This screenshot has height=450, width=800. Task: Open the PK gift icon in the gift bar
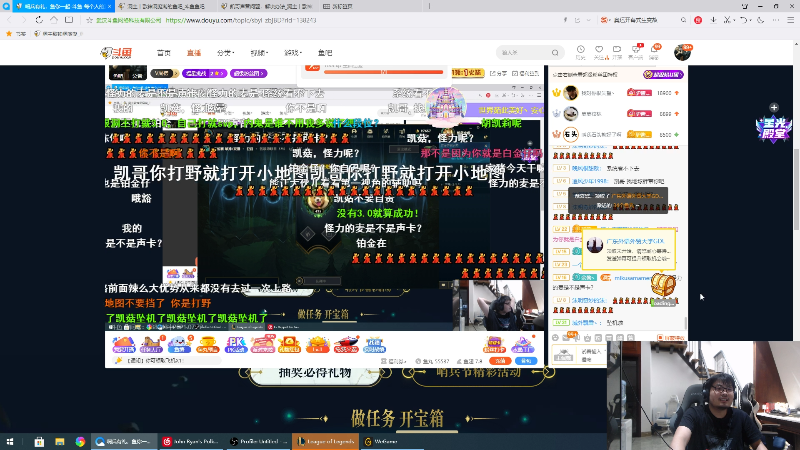236,345
